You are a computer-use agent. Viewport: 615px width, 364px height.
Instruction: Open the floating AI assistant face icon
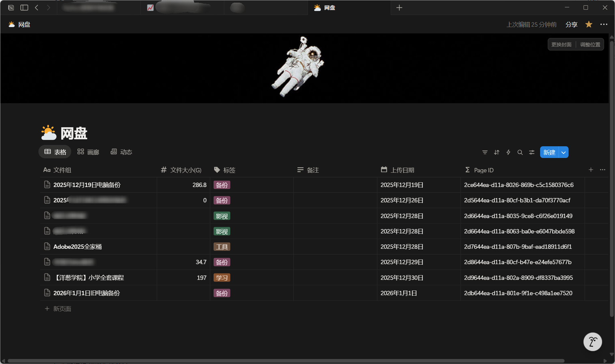coord(593,342)
